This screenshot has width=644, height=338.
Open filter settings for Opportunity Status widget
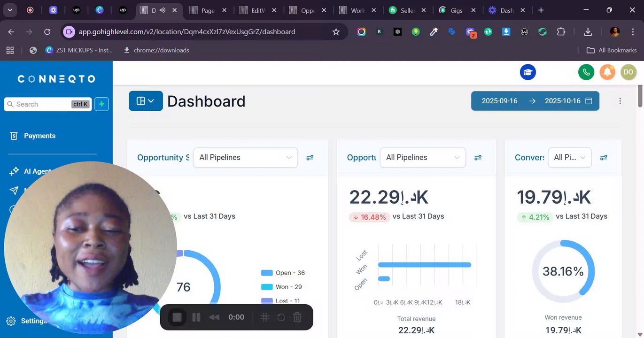310,158
